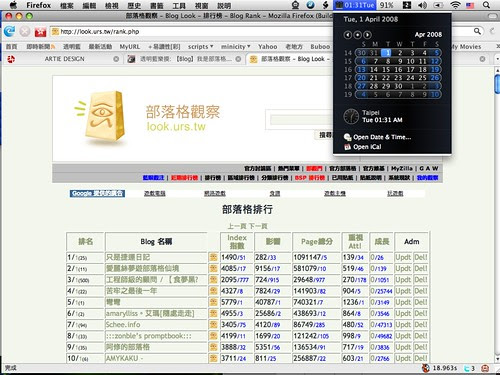Click the US flag input source icon
The height and width of the screenshot is (375, 500).
470,5
